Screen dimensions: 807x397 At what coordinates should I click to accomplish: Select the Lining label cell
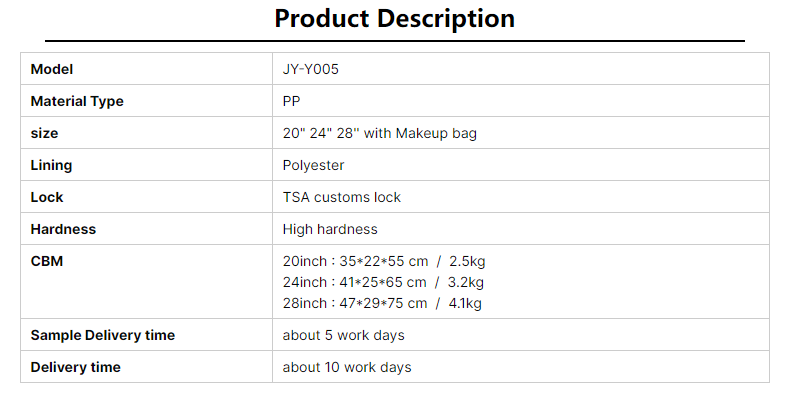point(147,165)
